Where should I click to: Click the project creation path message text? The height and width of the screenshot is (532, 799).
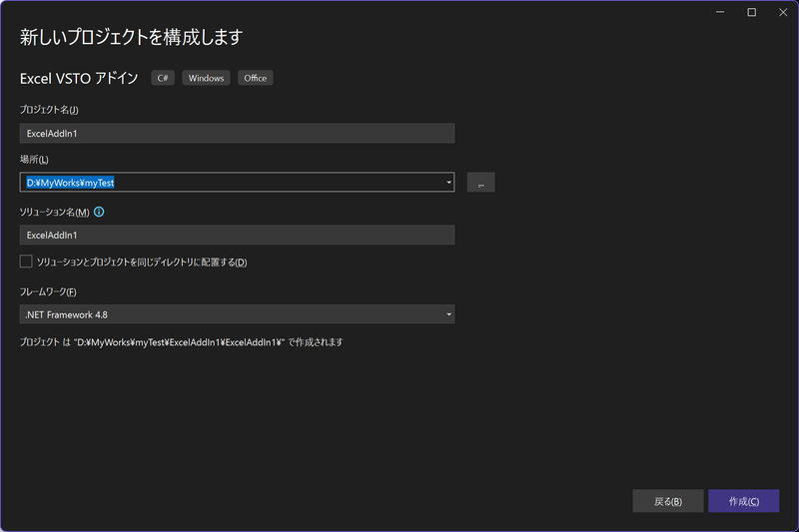click(x=182, y=342)
